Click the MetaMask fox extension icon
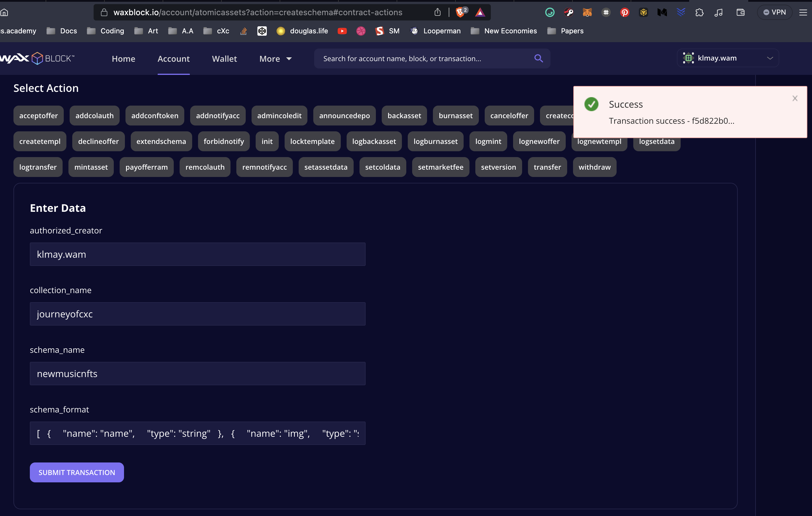Viewport: 812px width, 516px height. coord(587,13)
